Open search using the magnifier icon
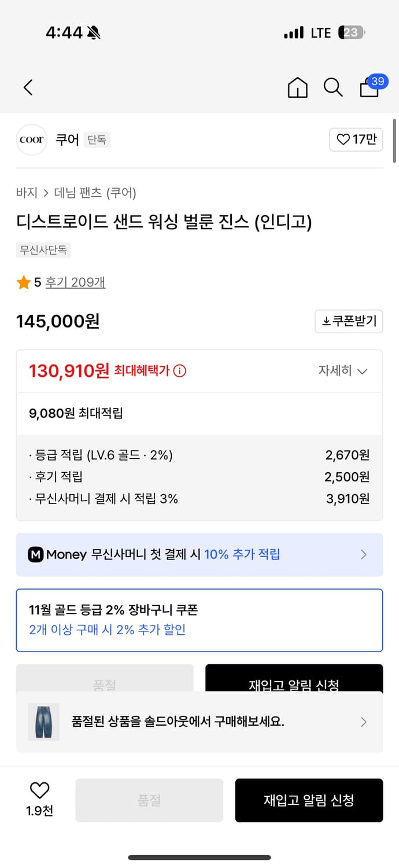This screenshot has width=399, height=868. pos(333,88)
